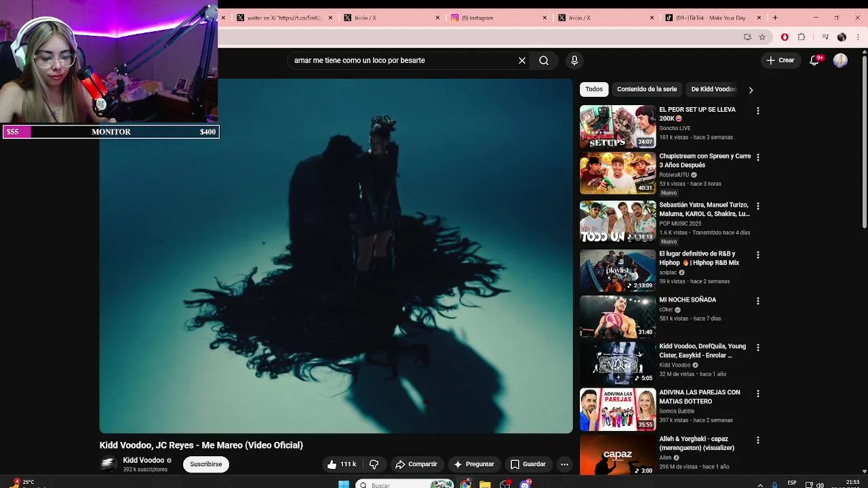This screenshot has width=868, height=488.
Task: Like the Me Mareo video (111 k)
Action: pyautogui.click(x=342, y=464)
